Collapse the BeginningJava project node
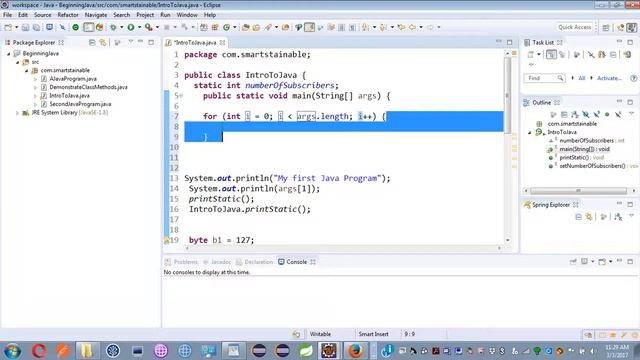Image resolution: width=640 pixels, height=360 pixels. tap(9, 53)
